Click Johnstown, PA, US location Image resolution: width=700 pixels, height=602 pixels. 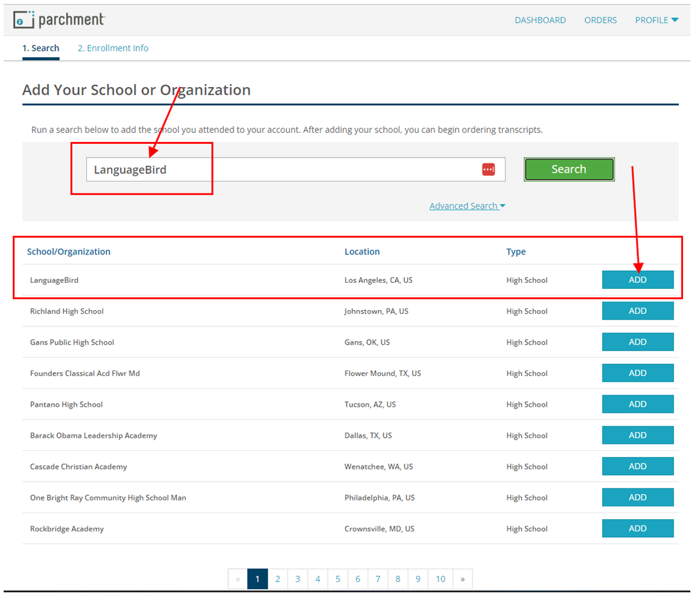pos(376,311)
